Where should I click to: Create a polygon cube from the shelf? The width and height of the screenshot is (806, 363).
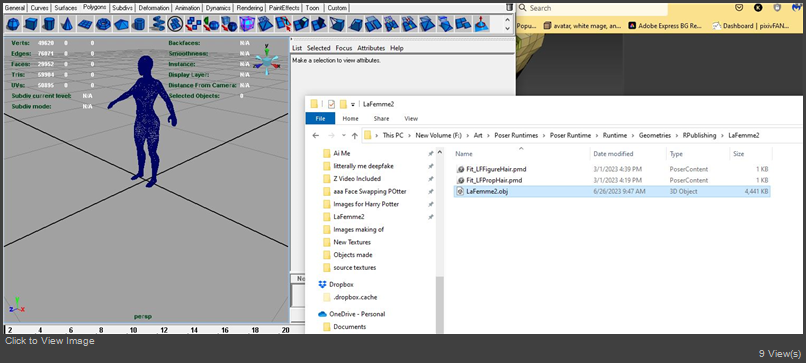pos(31,24)
